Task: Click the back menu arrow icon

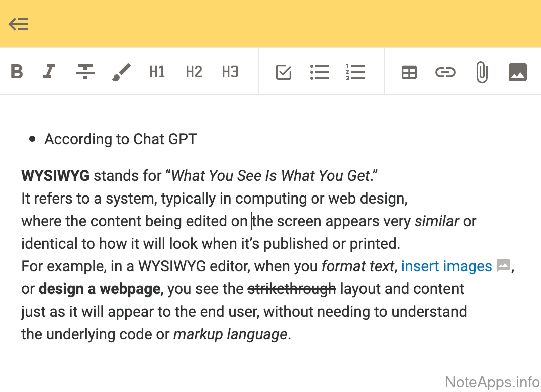Action: (x=19, y=24)
